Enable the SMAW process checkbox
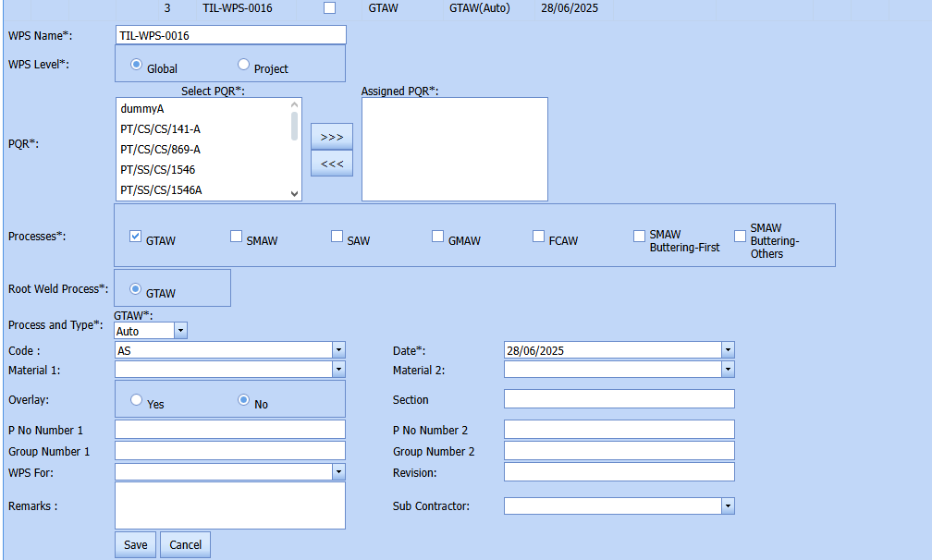 tap(237, 237)
